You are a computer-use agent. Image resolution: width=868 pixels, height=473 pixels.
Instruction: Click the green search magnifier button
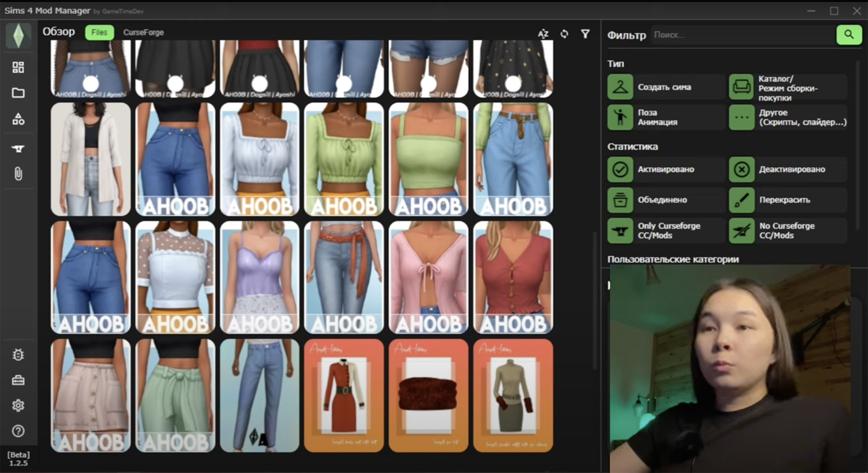pyautogui.click(x=849, y=34)
